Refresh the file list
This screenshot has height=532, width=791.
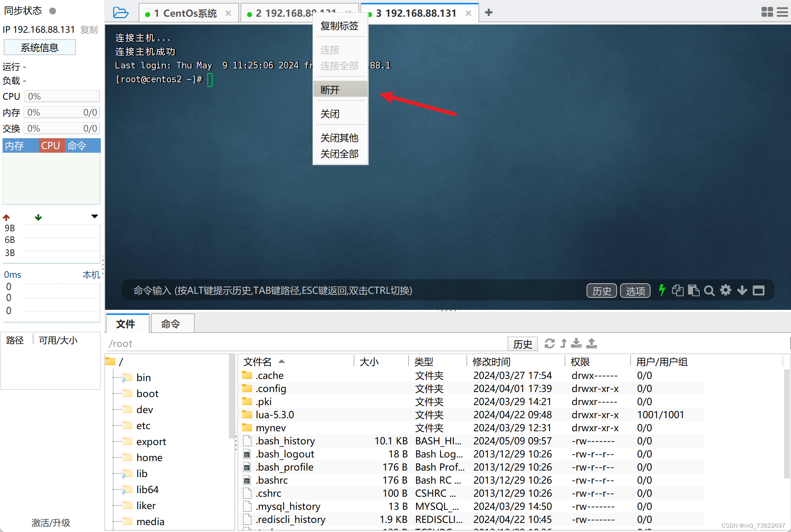coord(549,343)
